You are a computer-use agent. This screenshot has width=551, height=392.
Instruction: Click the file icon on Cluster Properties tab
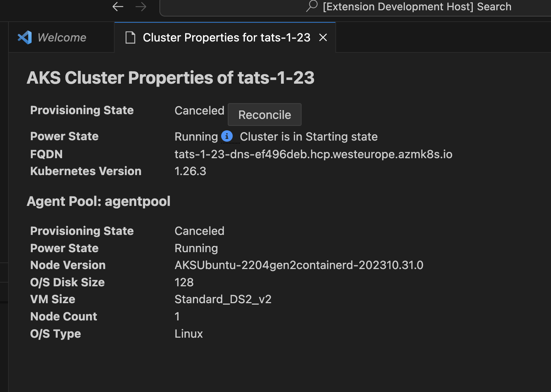[x=130, y=37]
